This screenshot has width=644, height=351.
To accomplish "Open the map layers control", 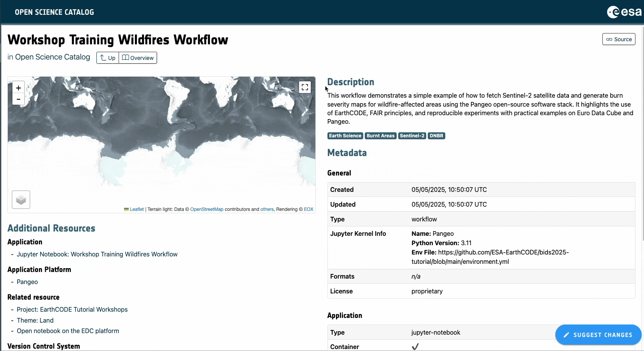I will [21, 200].
